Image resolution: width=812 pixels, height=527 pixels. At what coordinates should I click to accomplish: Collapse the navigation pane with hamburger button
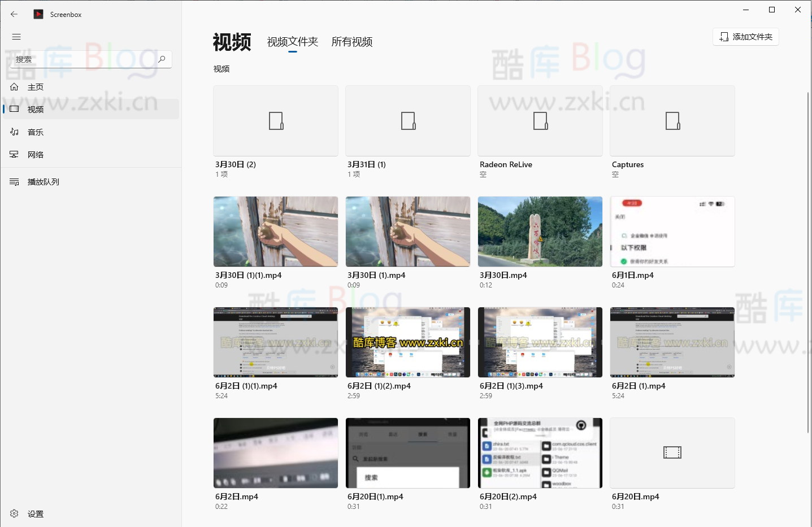[x=16, y=37]
